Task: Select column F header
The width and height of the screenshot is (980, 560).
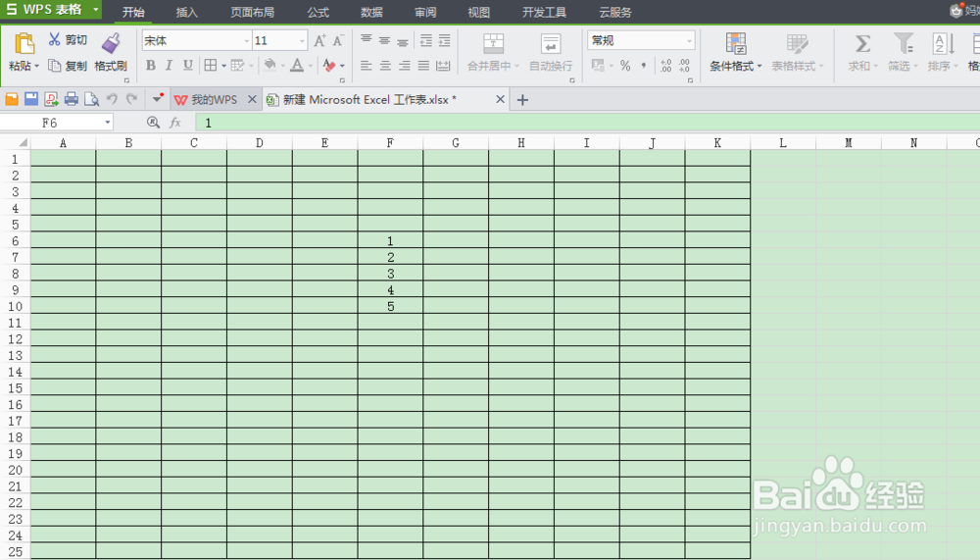Action: [x=390, y=142]
